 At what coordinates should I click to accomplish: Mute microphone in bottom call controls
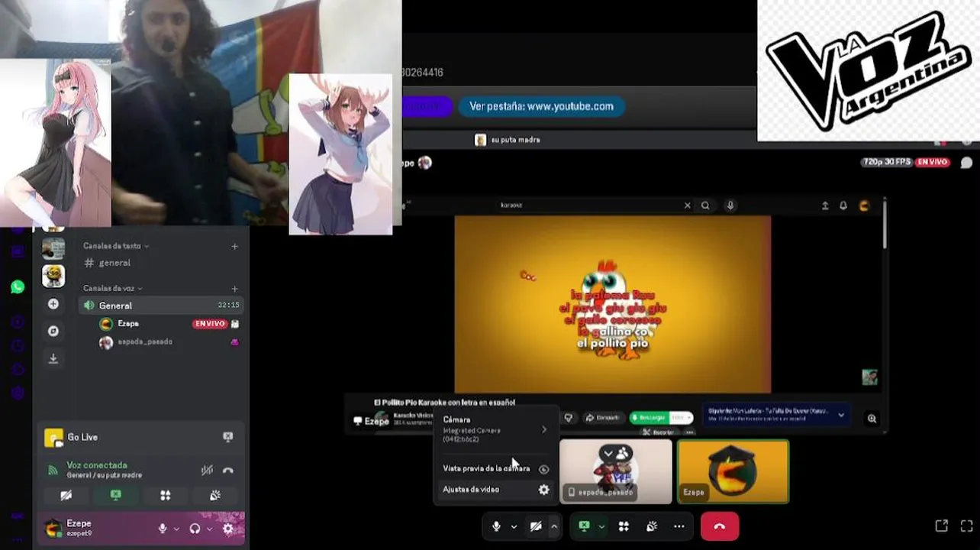click(496, 526)
